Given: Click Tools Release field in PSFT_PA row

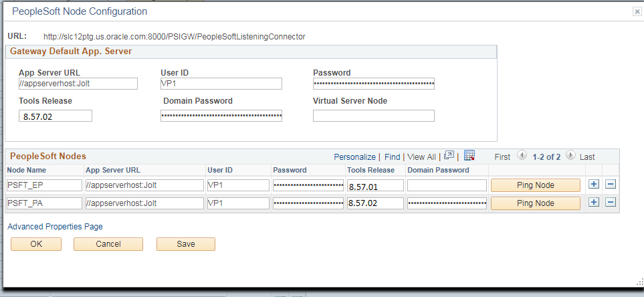Looking at the screenshot, I should [375, 203].
